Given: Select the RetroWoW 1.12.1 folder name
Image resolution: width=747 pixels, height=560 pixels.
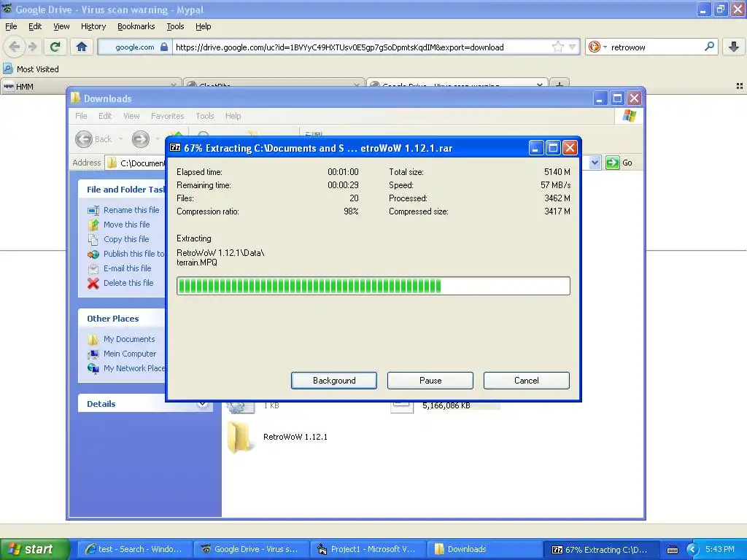Looking at the screenshot, I should click(x=295, y=437).
